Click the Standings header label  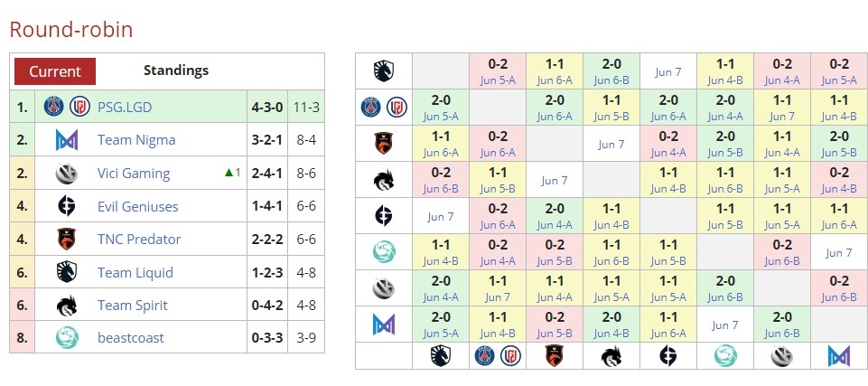[176, 70]
